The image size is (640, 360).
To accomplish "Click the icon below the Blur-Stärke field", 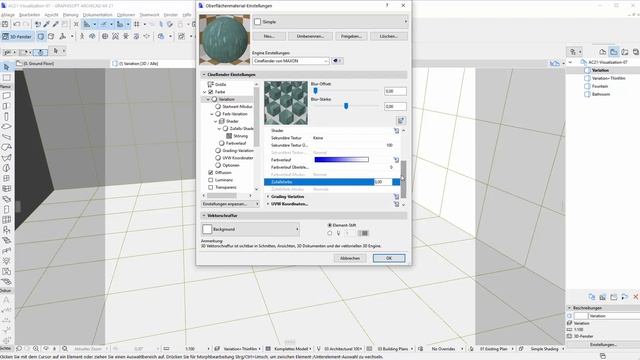I will click(x=401, y=120).
